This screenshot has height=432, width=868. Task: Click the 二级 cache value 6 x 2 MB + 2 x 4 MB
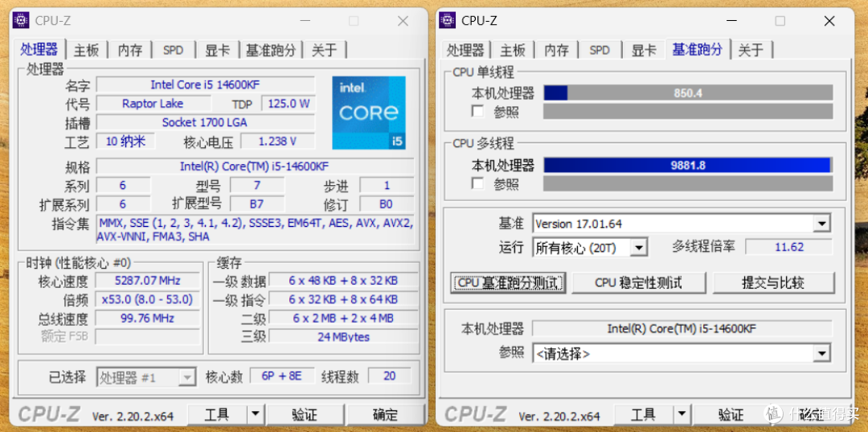[x=343, y=319]
